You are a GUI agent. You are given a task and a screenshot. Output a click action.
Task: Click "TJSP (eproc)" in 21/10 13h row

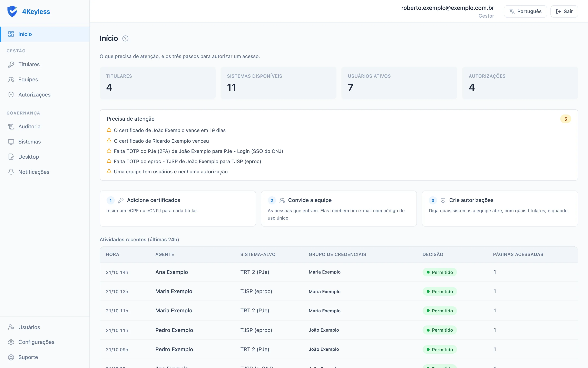256,291
